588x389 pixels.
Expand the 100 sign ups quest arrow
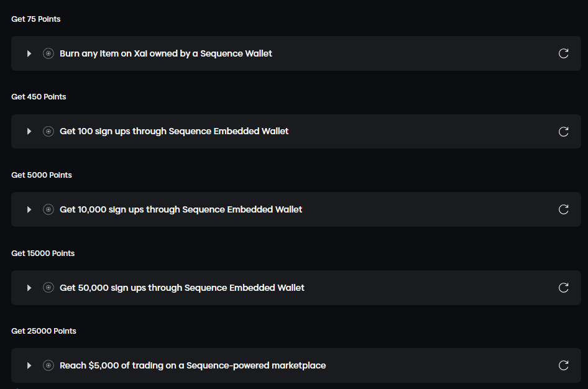tap(29, 131)
